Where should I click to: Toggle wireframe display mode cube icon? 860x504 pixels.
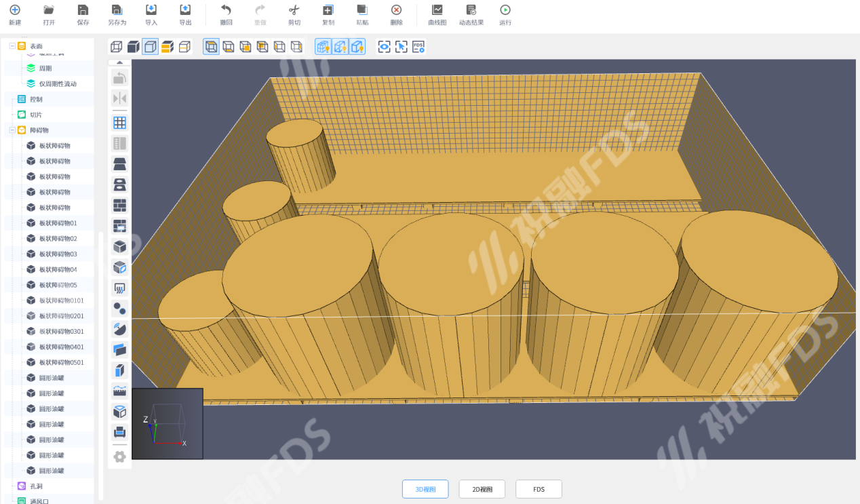pyautogui.click(x=117, y=47)
